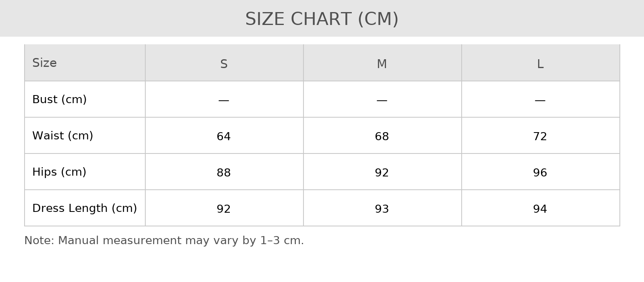The width and height of the screenshot is (644, 282).
Task: Click the S column header
Action: click(x=224, y=64)
